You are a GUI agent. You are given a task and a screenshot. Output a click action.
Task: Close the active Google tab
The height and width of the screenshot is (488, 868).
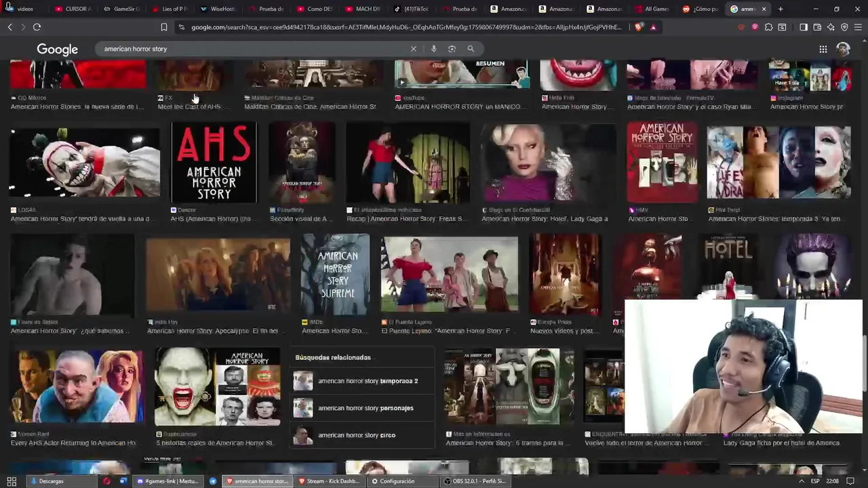(x=764, y=9)
